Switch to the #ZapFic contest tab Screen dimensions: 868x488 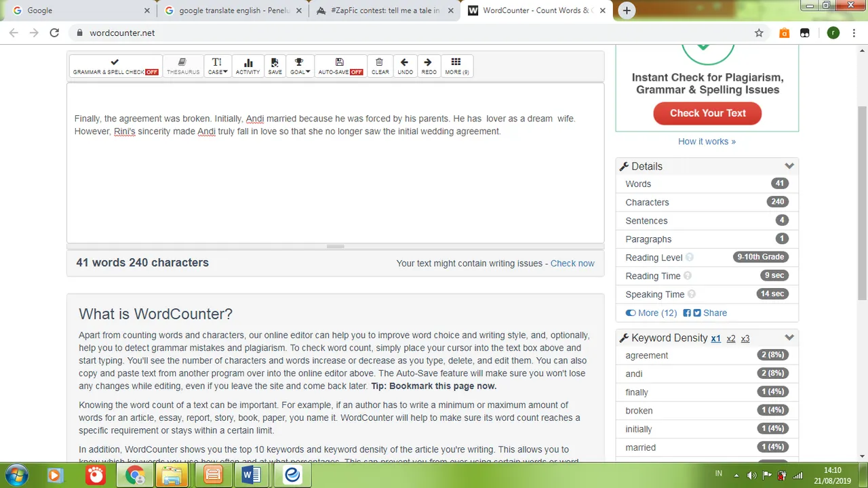point(384,11)
